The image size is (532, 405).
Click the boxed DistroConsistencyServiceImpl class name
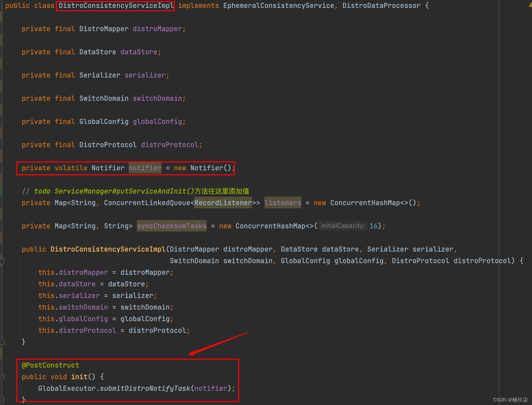point(116,6)
